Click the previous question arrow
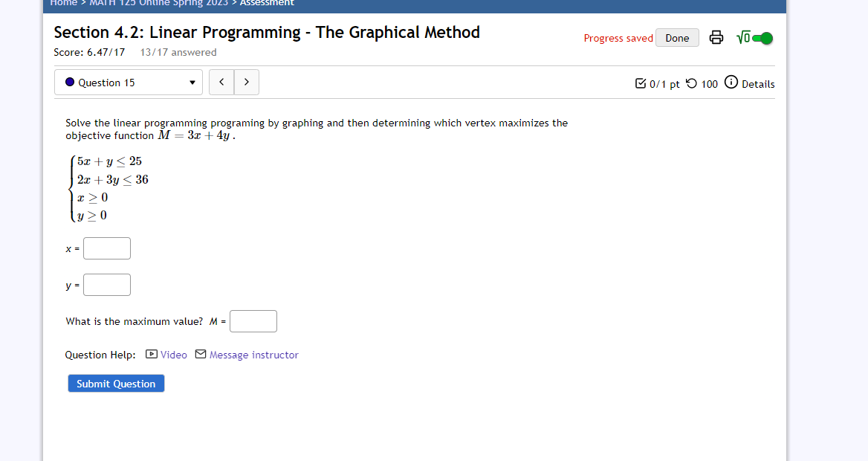Image resolution: width=868 pixels, height=461 pixels. point(221,82)
